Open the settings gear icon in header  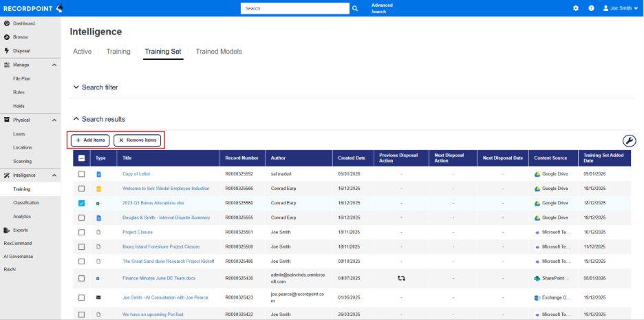click(576, 8)
